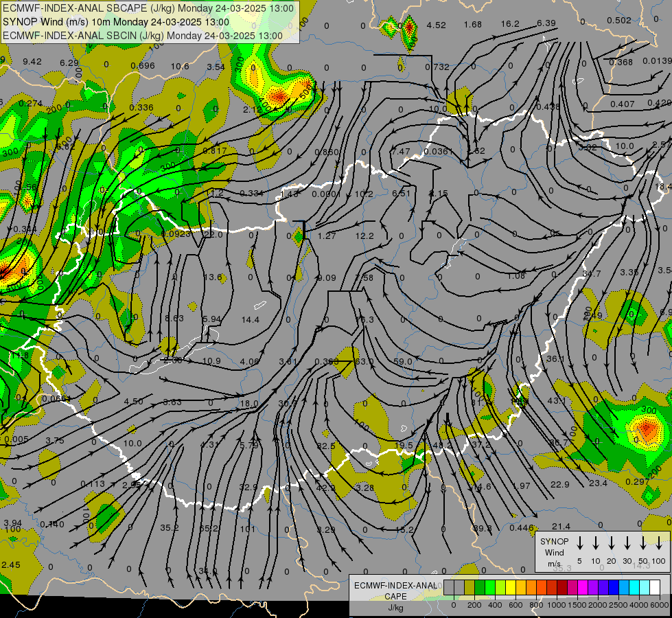Click the 'SYNOP Wind m/s' legend label
This screenshot has width=672, height=618.
tap(554, 553)
